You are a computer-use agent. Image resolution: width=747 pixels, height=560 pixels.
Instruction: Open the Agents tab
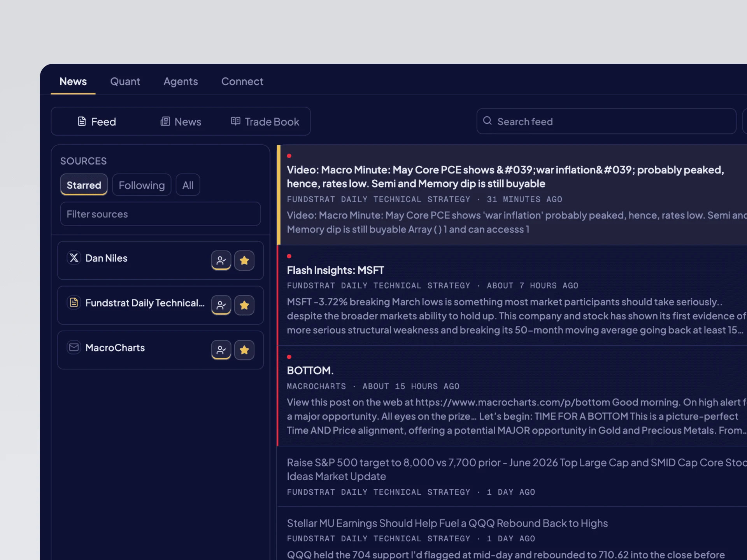click(x=181, y=82)
